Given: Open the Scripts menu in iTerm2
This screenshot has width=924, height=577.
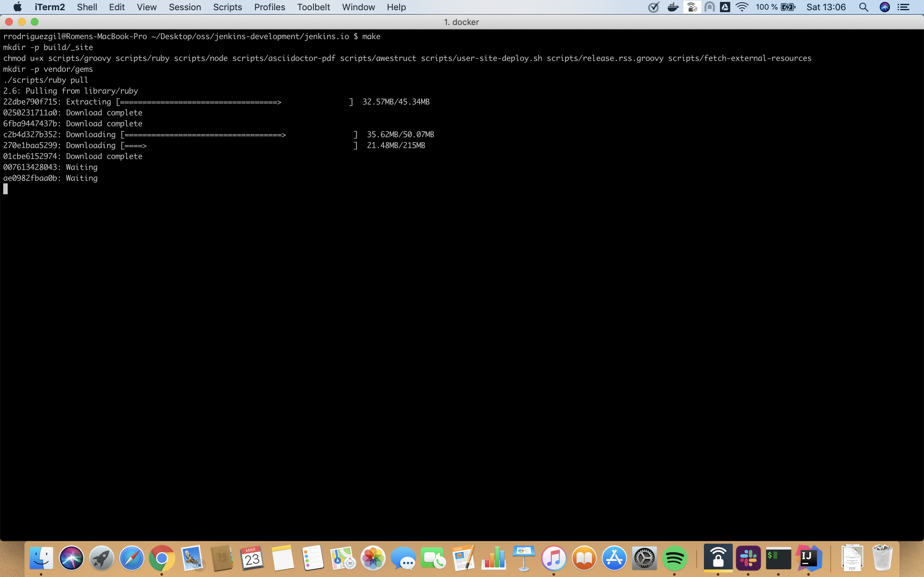Looking at the screenshot, I should (x=226, y=7).
